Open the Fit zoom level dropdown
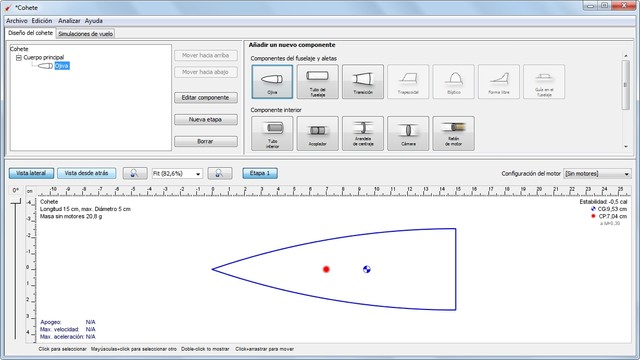 click(177, 173)
